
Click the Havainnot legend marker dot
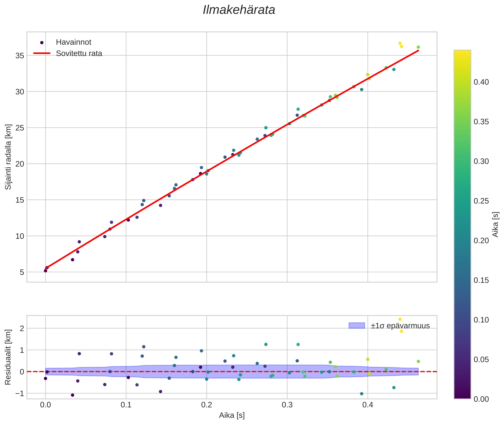[x=42, y=42]
